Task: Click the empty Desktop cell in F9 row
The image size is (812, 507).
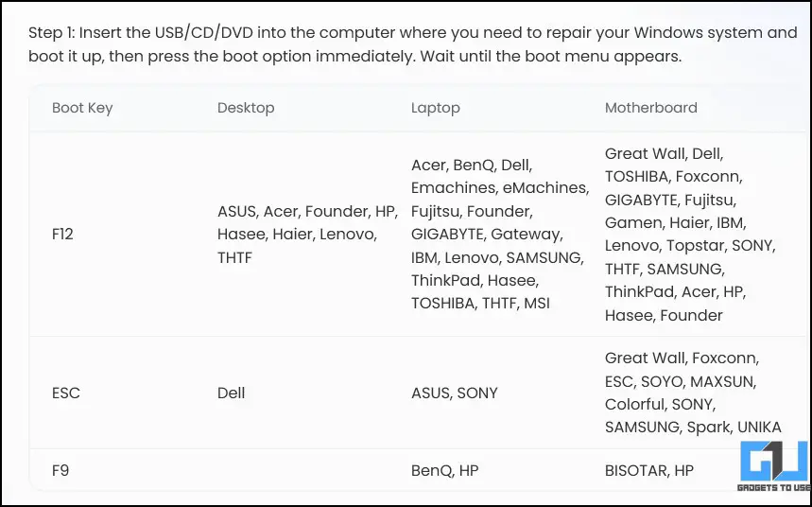Action: click(x=307, y=471)
